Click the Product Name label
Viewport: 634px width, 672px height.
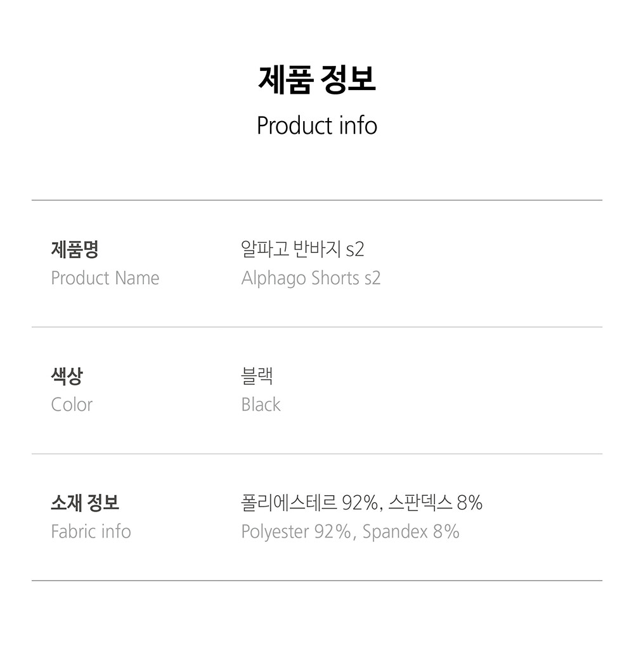coord(105,278)
